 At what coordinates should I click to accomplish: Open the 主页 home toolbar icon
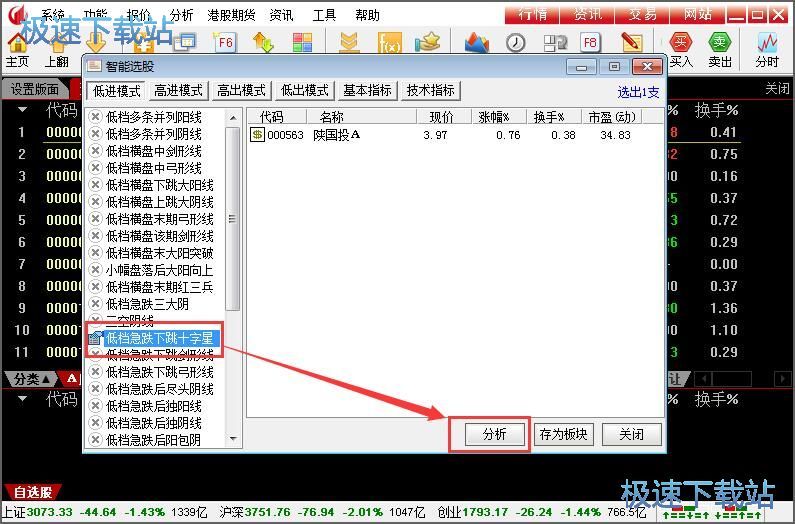point(17,50)
